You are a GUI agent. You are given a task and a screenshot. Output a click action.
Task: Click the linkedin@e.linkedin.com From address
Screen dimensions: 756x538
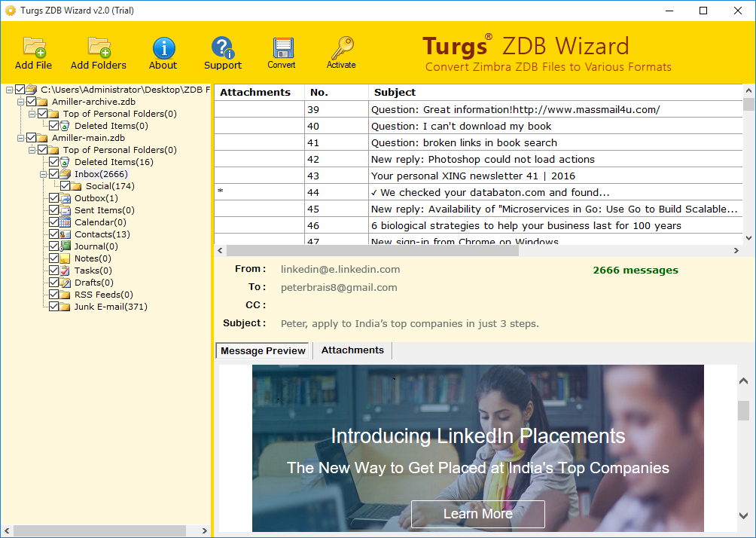pos(340,269)
